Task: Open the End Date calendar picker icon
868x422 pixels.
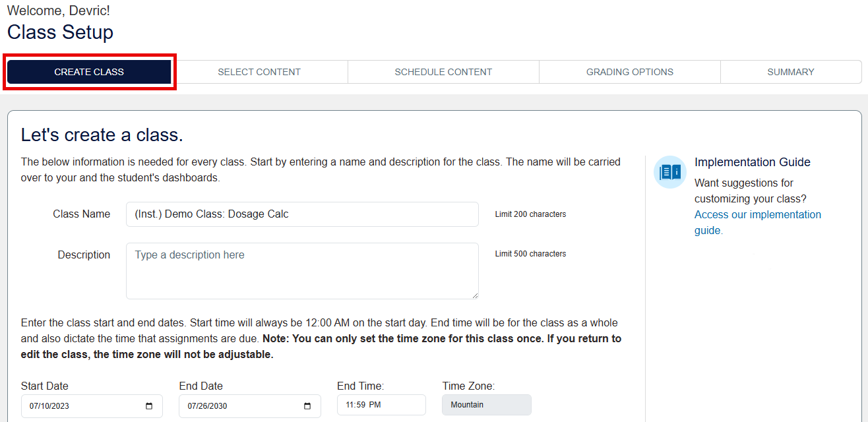Action: (308, 406)
